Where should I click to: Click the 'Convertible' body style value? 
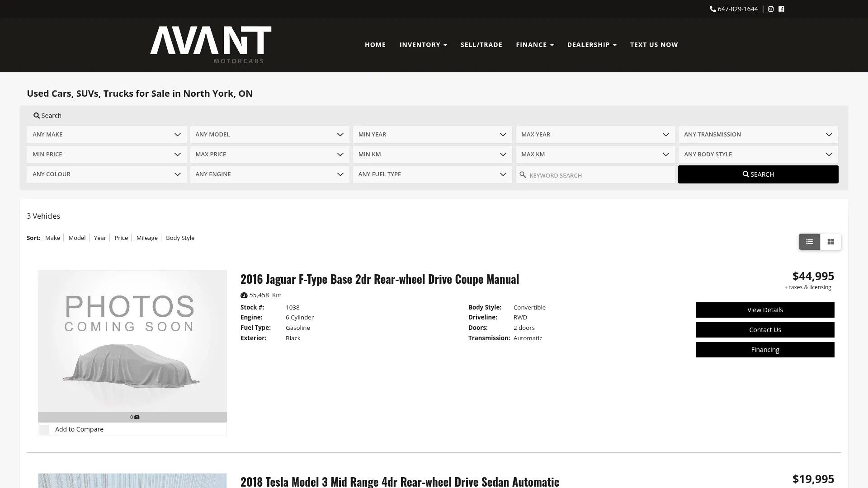pos(529,307)
